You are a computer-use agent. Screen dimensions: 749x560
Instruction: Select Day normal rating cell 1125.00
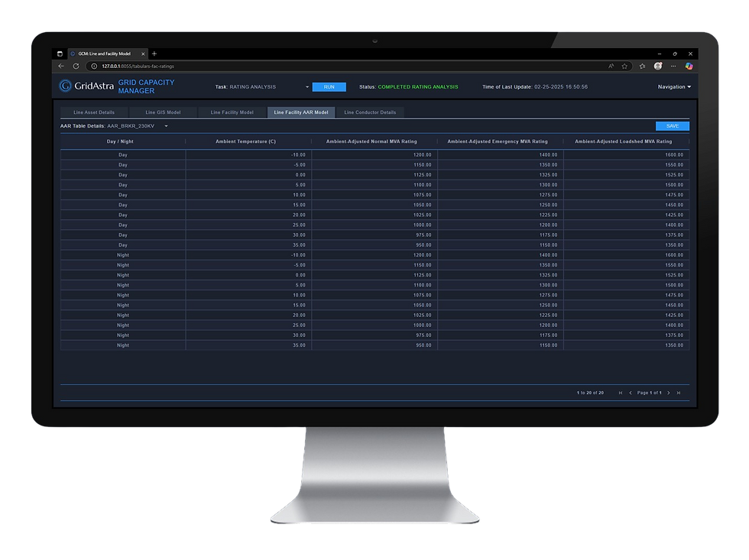click(x=374, y=175)
